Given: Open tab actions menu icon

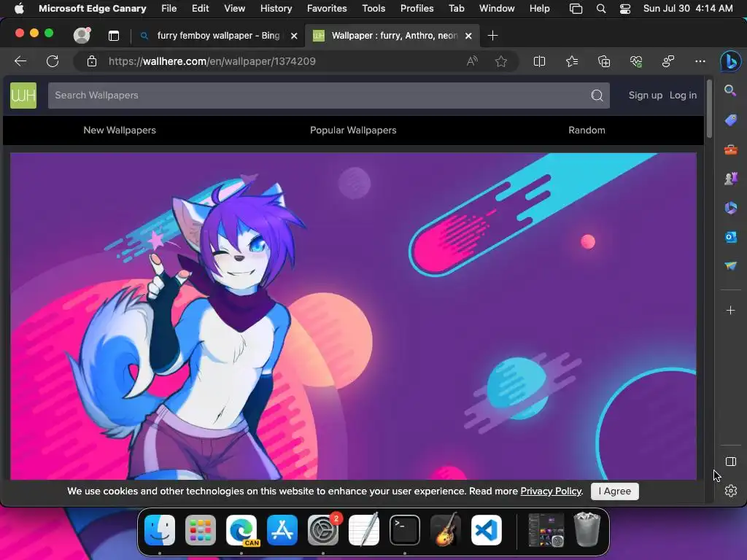Looking at the screenshot, I should 113,36.
